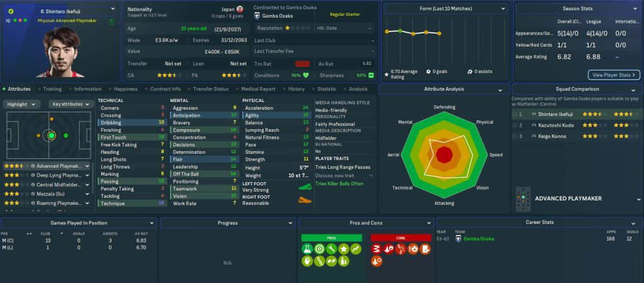Click the green flask icon under Pros
The height and width of the screenshot is (283, 644).
point(307,249)
